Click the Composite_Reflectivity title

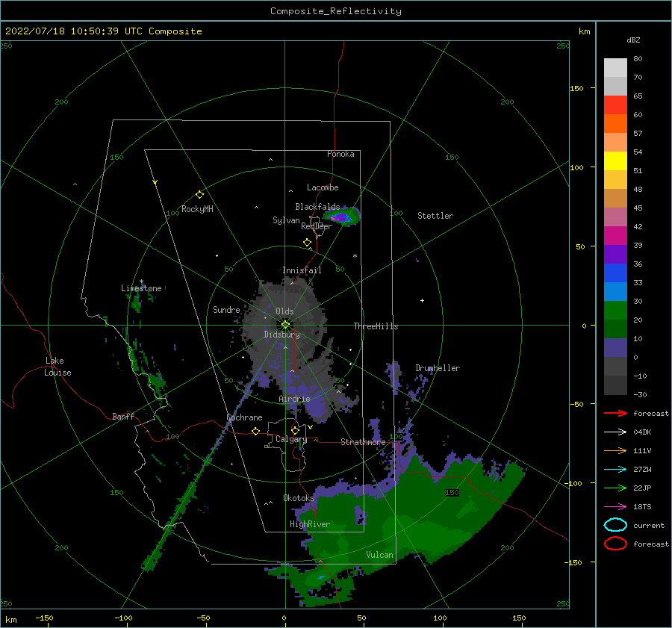(x=336, y=11)
